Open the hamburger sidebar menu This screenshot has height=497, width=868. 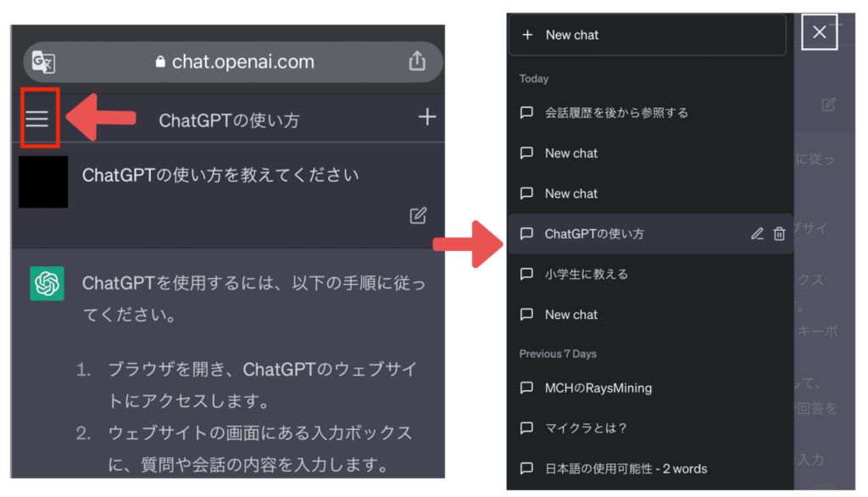(37, 119)
